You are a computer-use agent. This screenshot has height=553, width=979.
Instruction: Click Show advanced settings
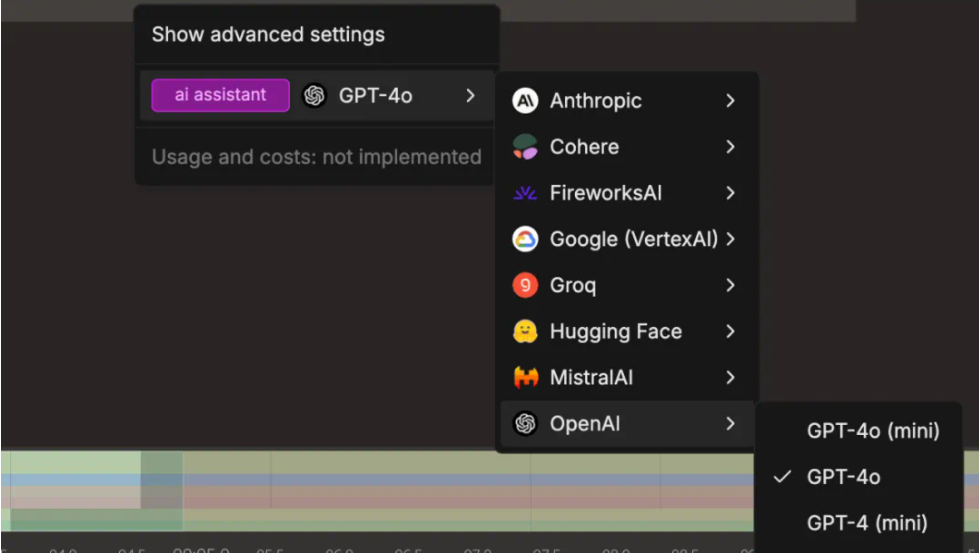point(268,34)
